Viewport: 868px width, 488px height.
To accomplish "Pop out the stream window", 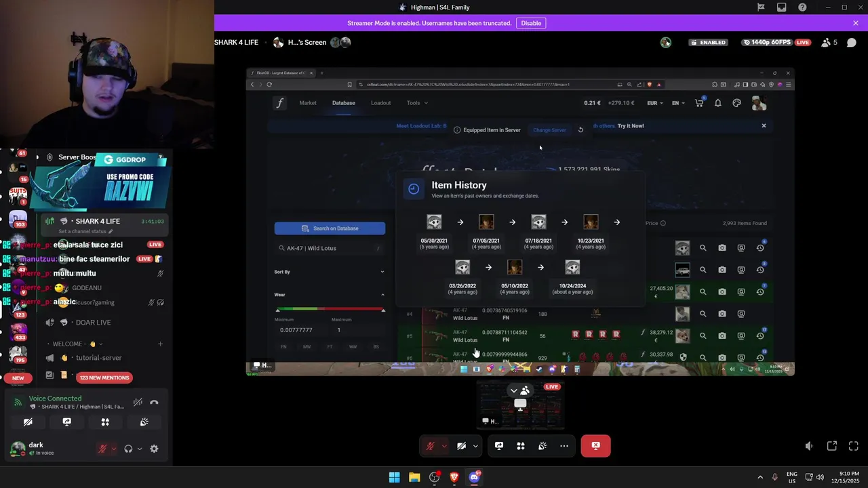I will (832, 446).
